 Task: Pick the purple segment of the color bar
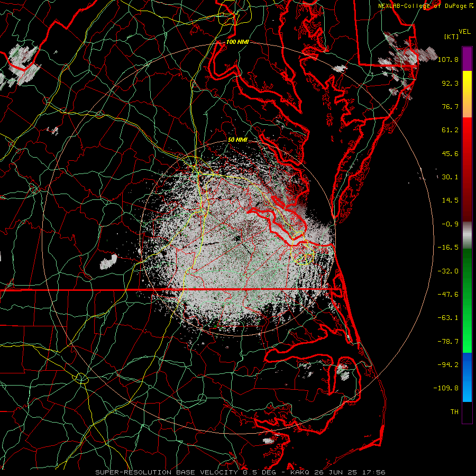pos(467,59)
